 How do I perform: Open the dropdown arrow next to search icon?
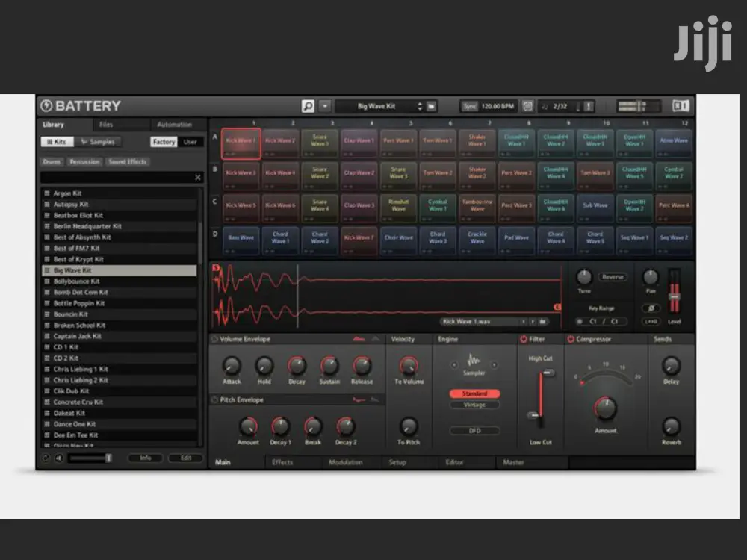click(325, 106)
